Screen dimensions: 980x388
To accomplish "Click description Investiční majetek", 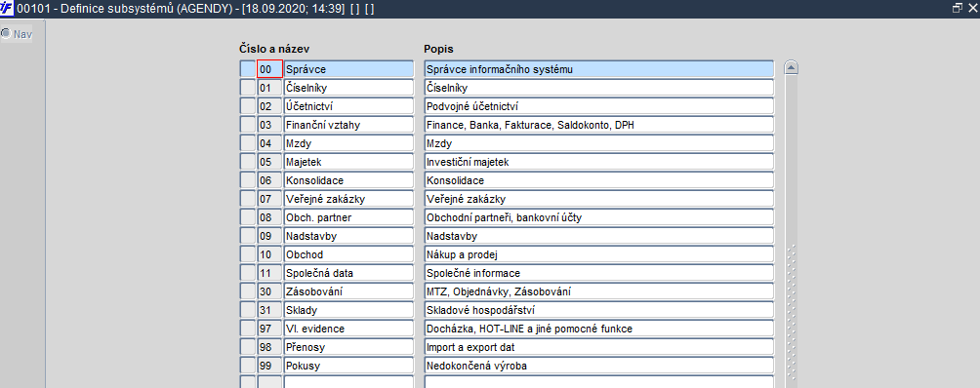I will point(598,162).
